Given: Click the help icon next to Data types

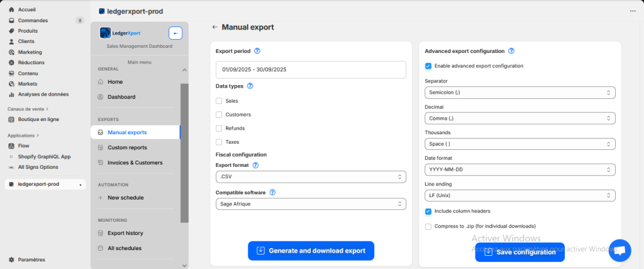Looking at the screenshot, I should click(x=250, y=86).
